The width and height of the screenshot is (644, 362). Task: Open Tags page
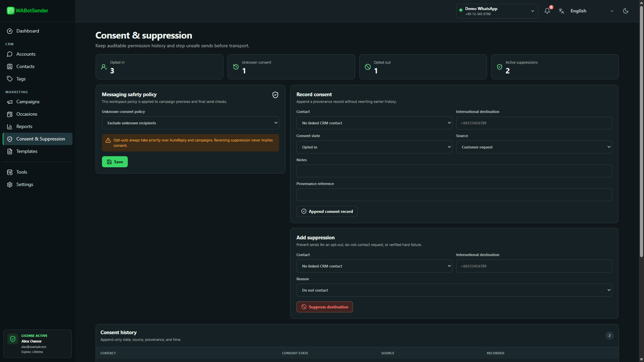(38, 79)
